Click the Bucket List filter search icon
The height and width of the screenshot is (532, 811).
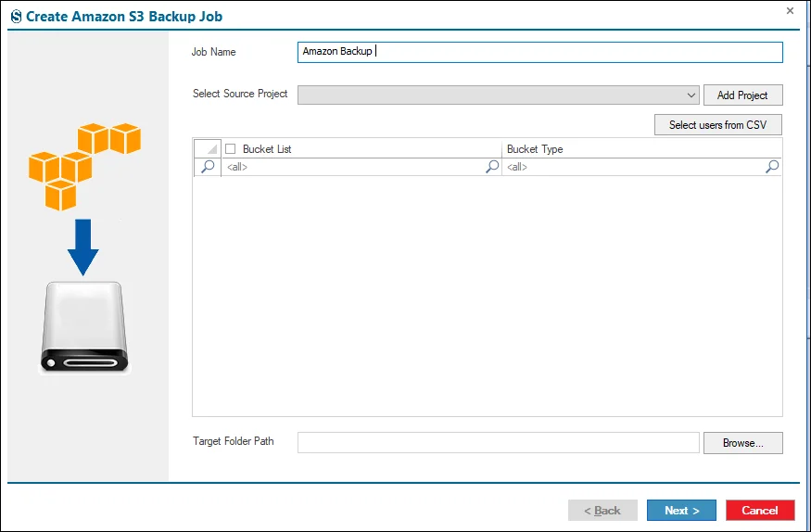coord(493,166)
